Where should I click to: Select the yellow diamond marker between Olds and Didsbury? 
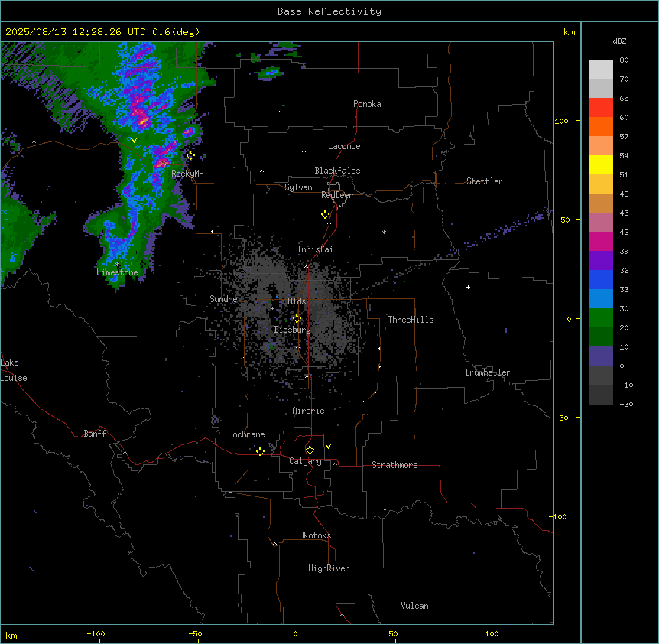coord(297,318)
